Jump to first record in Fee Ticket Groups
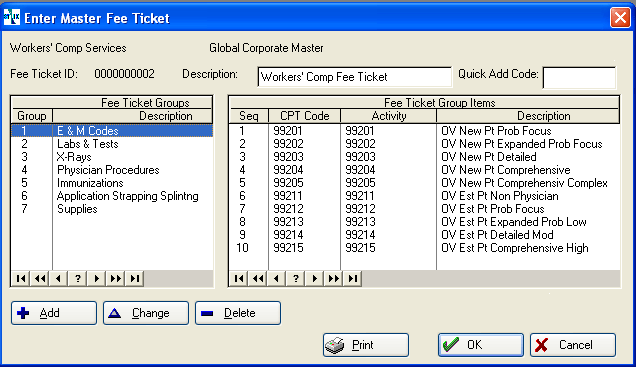This screenshot has width=636, height=367. pos(21,279)
